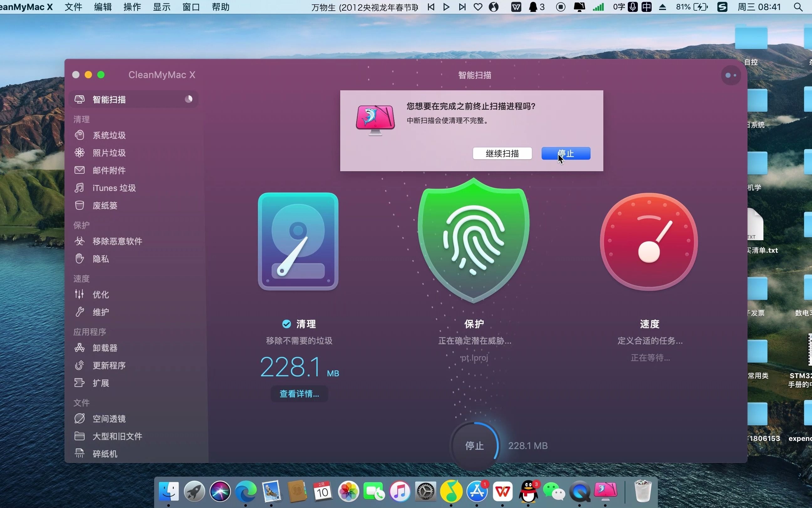Click the 228.1 MB cleanup size text

tap(299, 367)
